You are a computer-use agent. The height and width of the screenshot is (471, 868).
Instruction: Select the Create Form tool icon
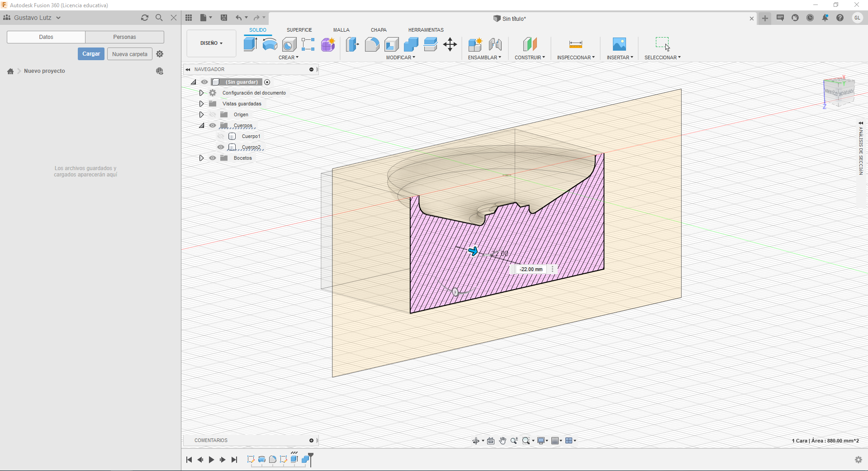328,44
